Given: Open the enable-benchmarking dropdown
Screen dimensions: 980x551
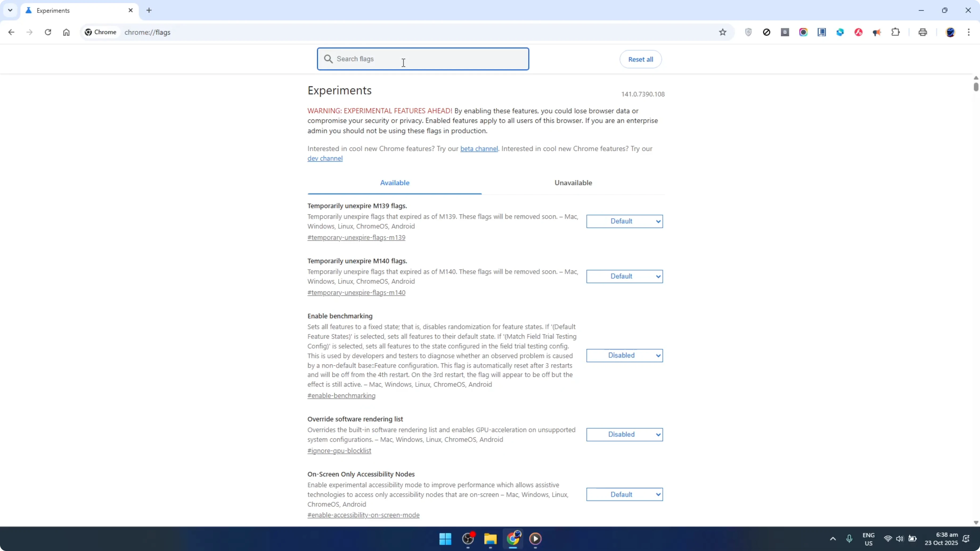Looking at the screenshot, I should (625, 355).
